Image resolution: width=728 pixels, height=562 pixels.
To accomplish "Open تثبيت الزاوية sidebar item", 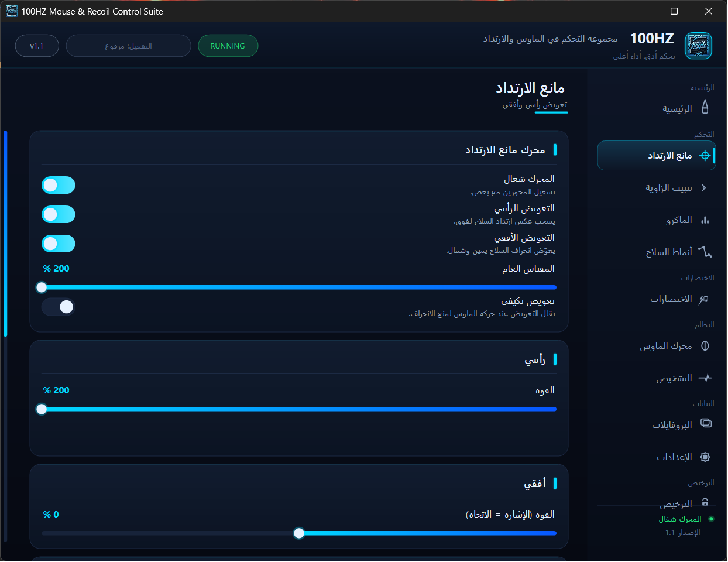I will [x=657, y=188].
